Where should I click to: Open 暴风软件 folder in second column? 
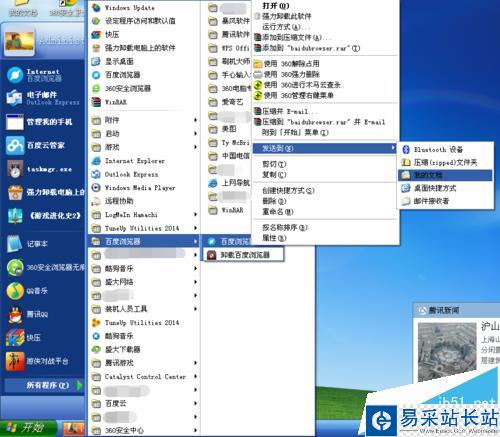pos(229,21)
